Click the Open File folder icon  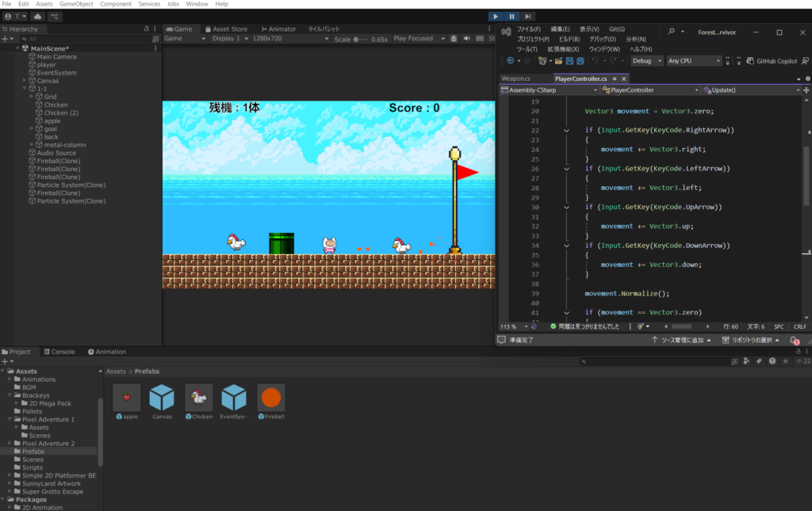558,61
